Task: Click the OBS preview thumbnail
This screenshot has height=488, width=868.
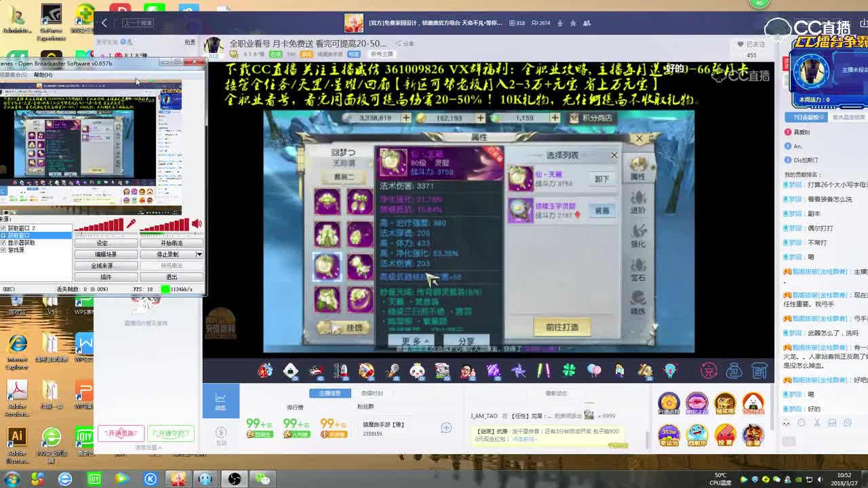Action: coord(91,147)
